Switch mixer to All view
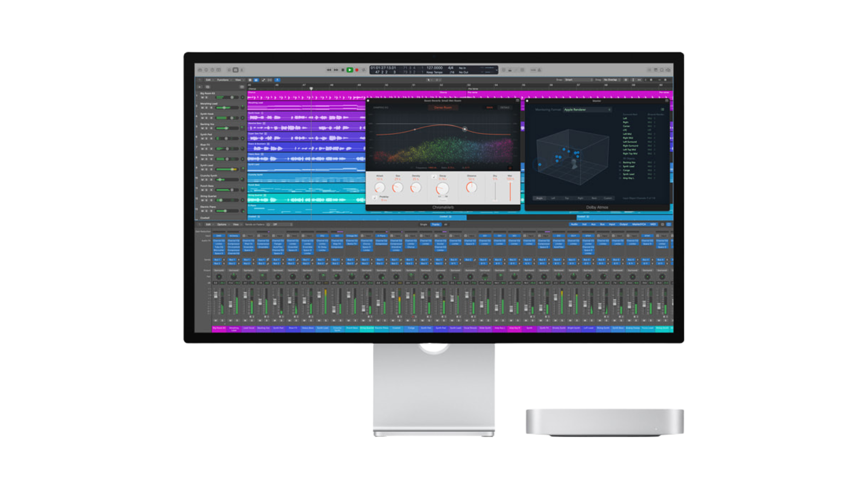The image size is (868, 489). pos(446,224)
